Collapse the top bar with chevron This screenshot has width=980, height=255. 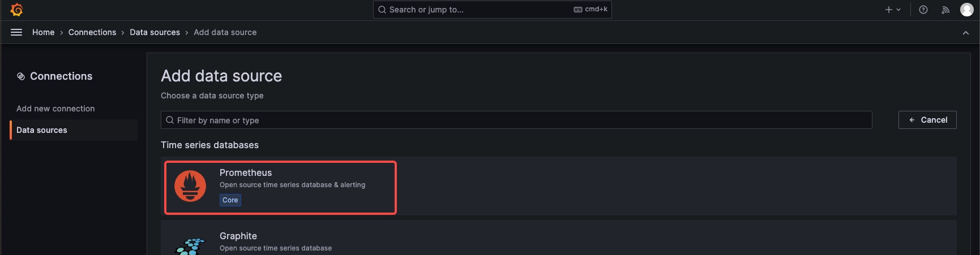[966, 33]
